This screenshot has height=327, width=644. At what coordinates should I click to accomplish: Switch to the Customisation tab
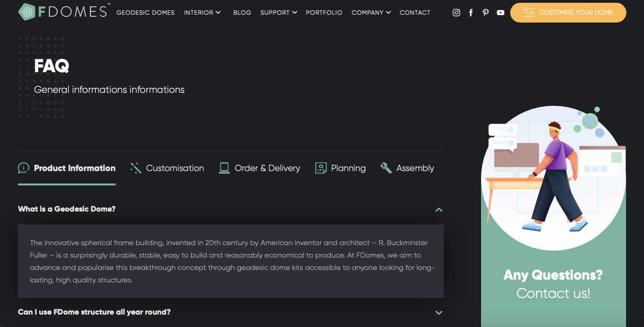click(167, 168)
